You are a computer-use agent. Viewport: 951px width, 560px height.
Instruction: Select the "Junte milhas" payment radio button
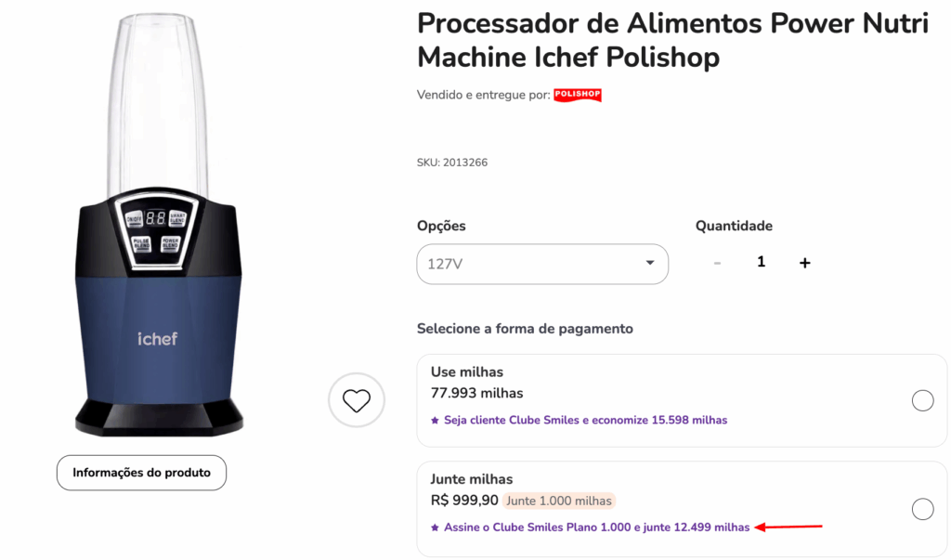pos(922,509)
